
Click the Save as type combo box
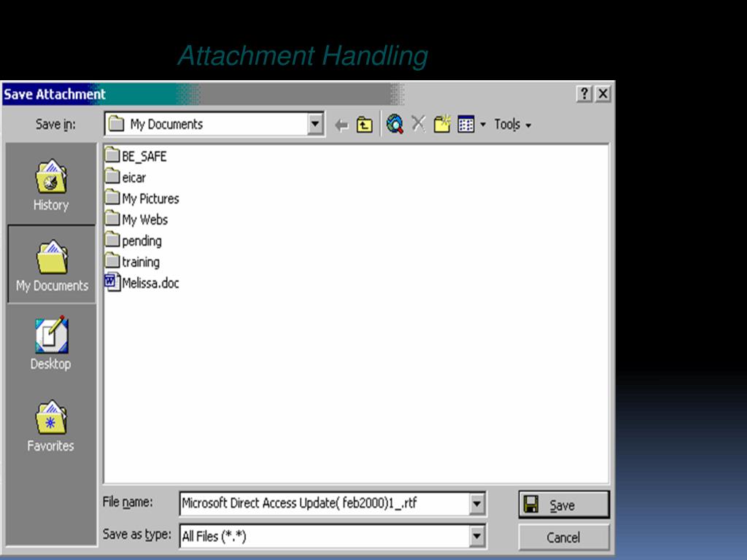[332, 536]
